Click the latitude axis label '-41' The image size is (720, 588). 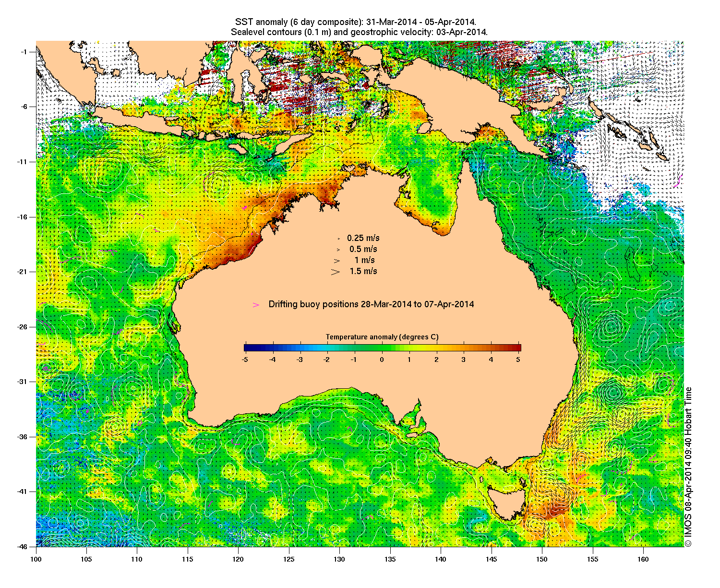pyautogui.click(x=23, y=492)
